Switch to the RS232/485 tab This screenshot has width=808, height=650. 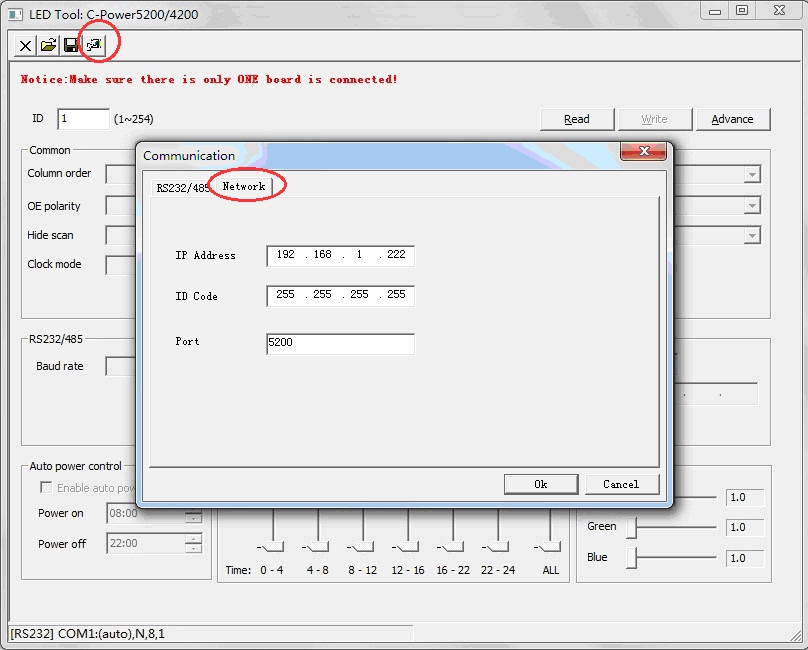pyautogui.click(x=182, y=188)
